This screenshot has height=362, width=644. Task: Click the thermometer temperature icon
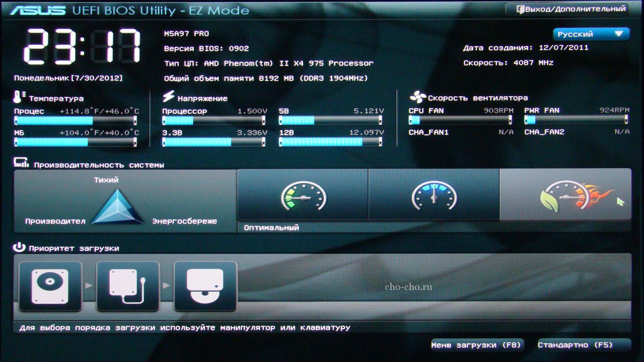(18, 97)
